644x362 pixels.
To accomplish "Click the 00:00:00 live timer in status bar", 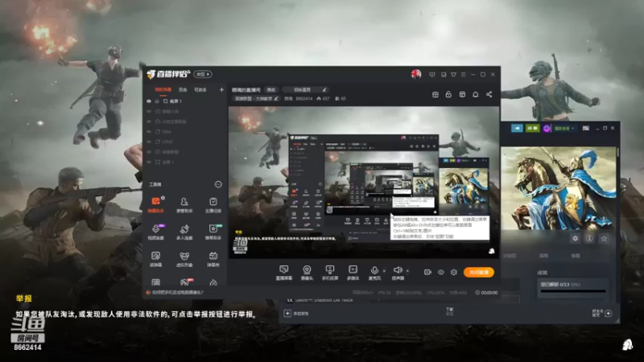I will [487, 293].
